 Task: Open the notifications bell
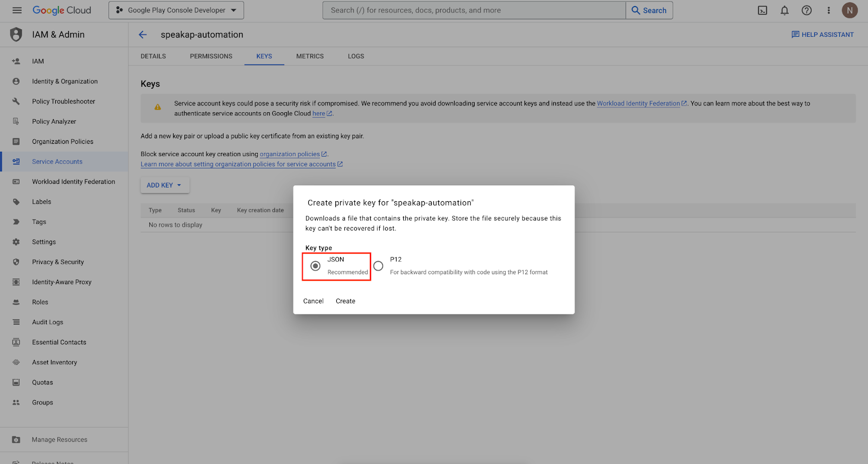784,10
